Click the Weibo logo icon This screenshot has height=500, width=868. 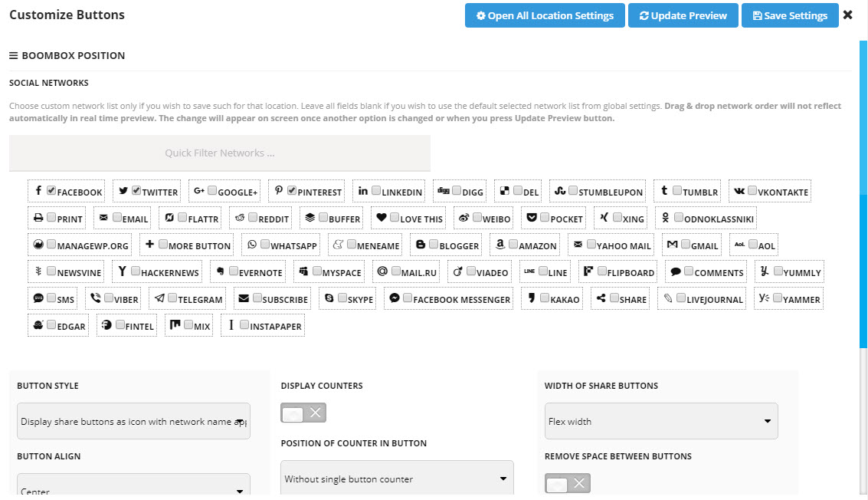464,217
